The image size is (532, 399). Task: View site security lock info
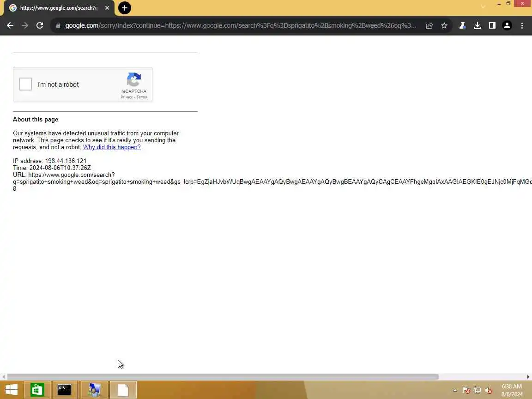coord(58,25)
